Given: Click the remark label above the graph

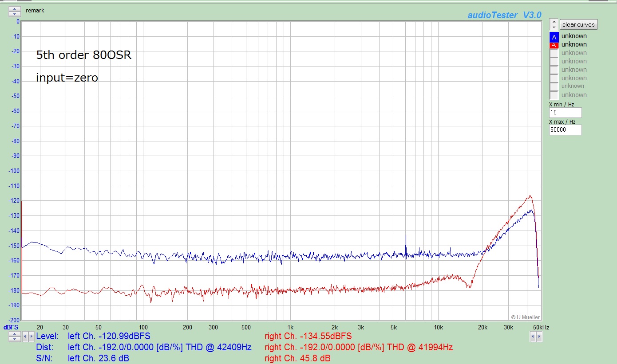Looking at the screenshot, I should (35, 10).
